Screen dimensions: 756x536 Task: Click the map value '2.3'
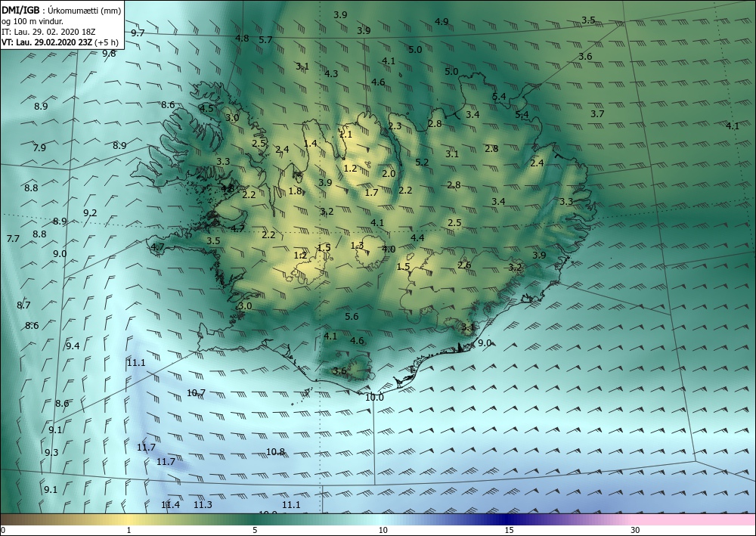coord(395,126)
